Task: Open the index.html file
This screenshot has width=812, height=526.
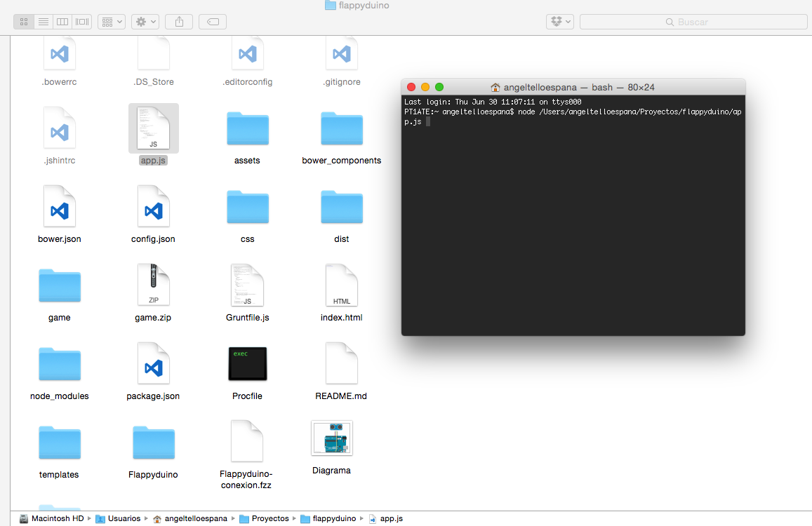Action: point(341,285)
